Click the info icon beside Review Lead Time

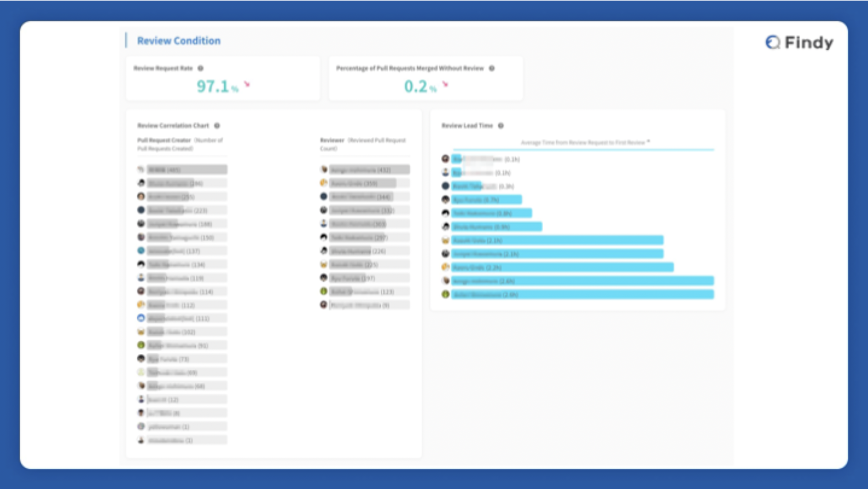click(501, 126)
